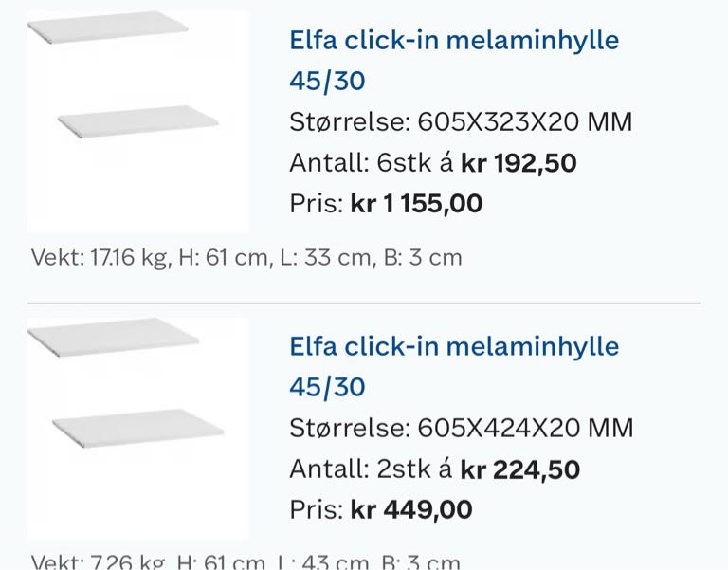Click the weight line showing 7.26 kg

(x=246, y=562)
